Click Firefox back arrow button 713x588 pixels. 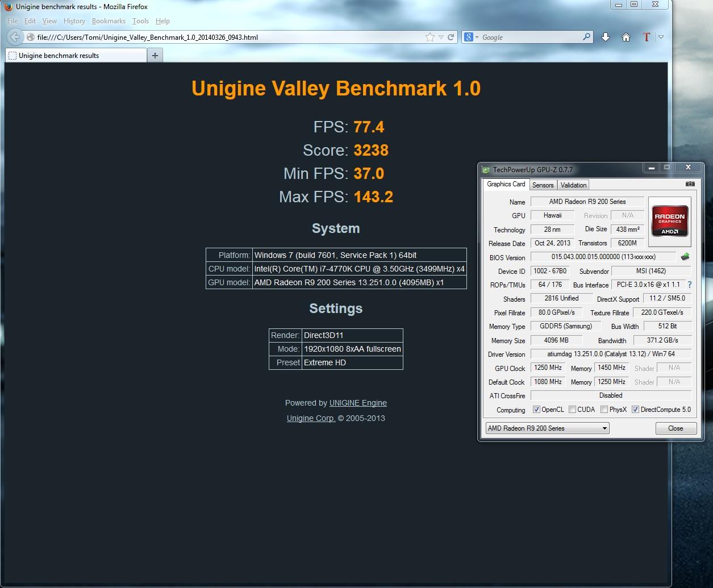tap(15, 37)
